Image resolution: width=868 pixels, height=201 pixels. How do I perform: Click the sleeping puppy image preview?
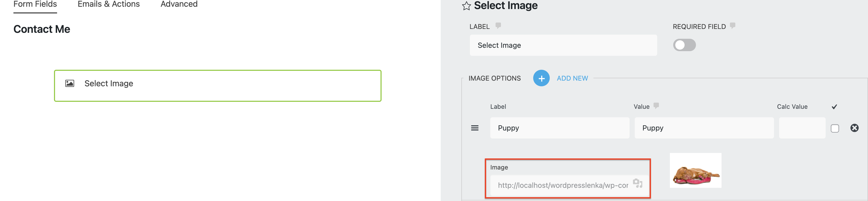[x=695, y=170]
